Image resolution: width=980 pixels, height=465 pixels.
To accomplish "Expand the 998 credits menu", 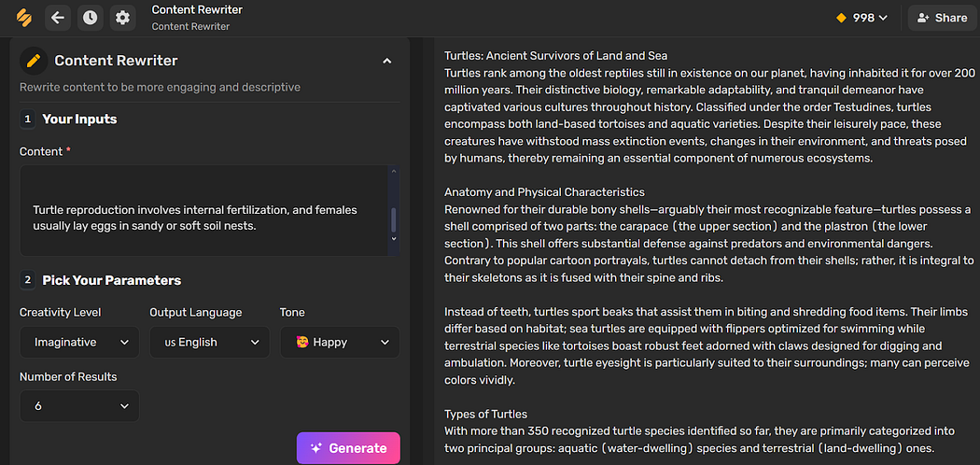I will (x=861, y=18).
